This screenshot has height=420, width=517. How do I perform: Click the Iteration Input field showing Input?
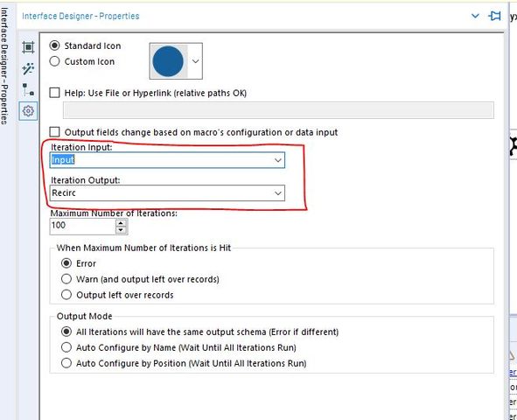point(167,160)
